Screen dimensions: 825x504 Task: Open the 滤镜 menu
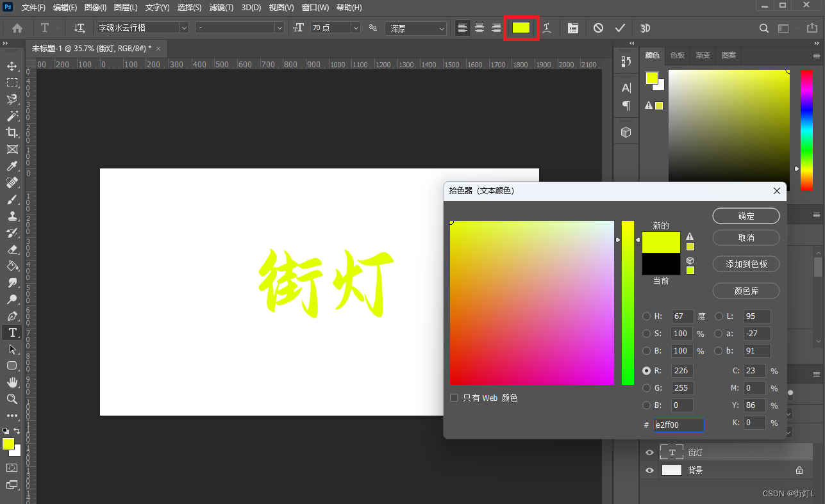222,8
